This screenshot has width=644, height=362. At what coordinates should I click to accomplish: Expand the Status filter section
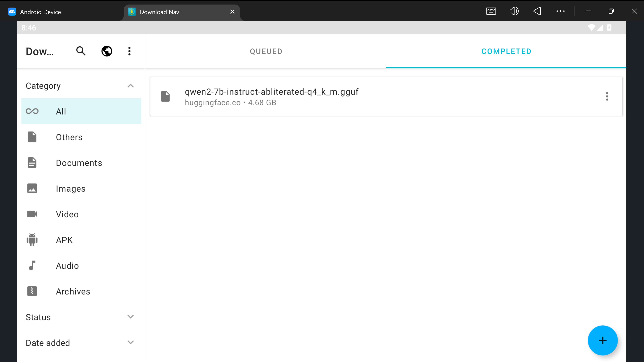(x=130, y=317)
